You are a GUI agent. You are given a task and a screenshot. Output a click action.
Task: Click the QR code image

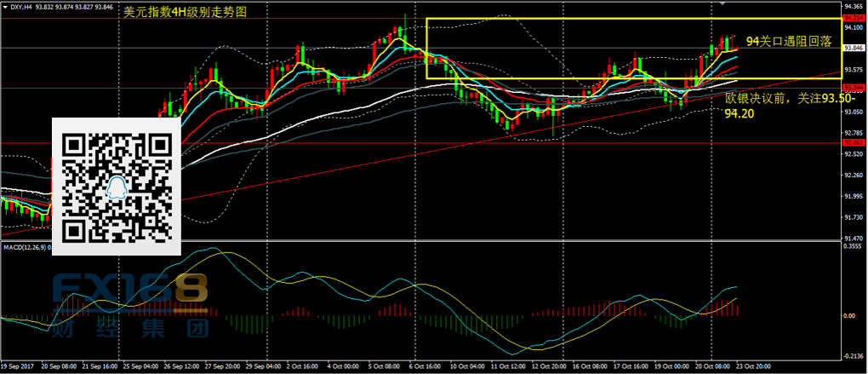tap(117, 187)
